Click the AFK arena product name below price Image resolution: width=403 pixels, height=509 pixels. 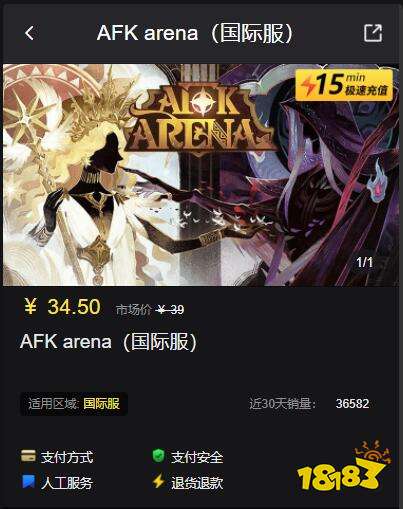click(x=108, y=342)
